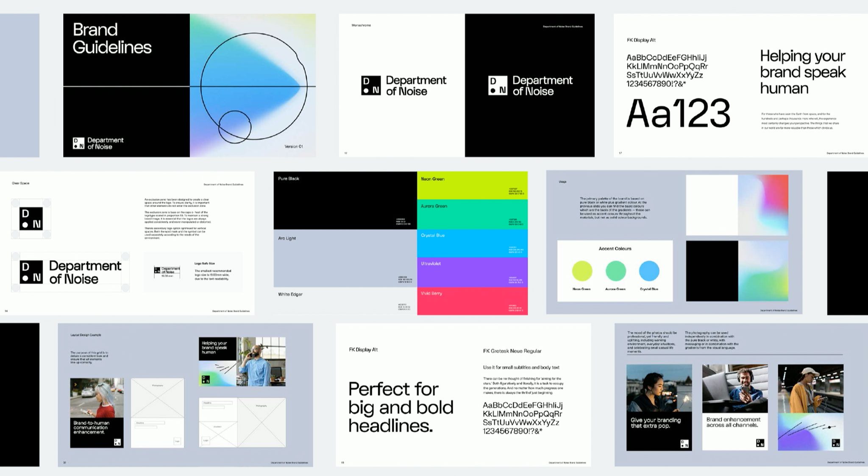868x476 pixels.
Task: Click the 'Brand enhancement across all channels.' caption
Action: coord(733,422)
